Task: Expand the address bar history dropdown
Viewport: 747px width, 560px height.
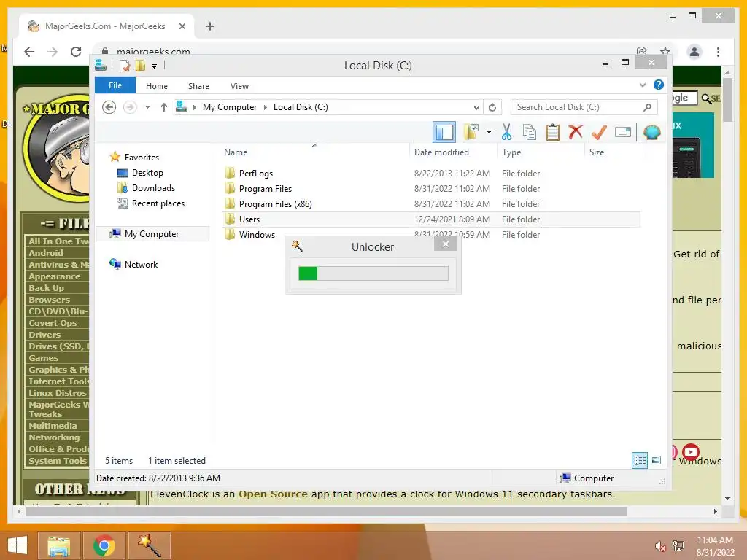Action: pyautogui.click(x=476, y=108)
